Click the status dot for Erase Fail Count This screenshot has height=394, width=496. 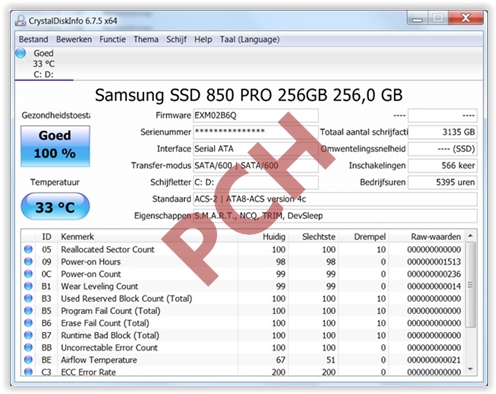28,323
